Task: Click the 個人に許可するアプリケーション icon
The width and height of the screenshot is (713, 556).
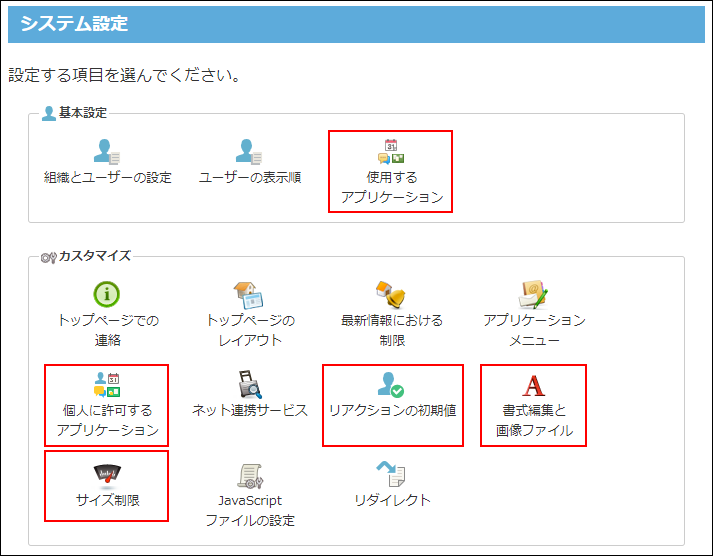Action: coord(107,384)
